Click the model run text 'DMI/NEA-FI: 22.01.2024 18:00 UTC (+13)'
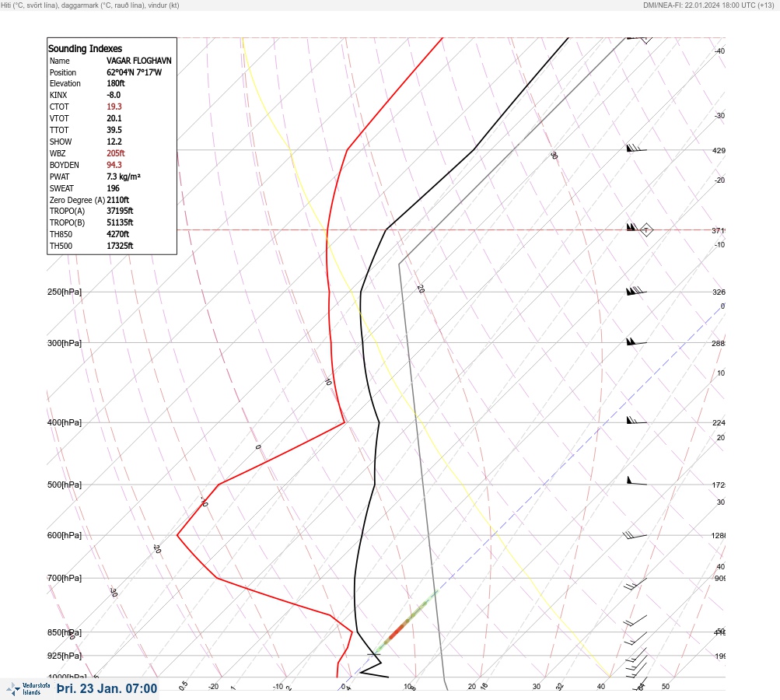Image resolution: width=780 pixels, height=700 pixels. click(708, 5)
